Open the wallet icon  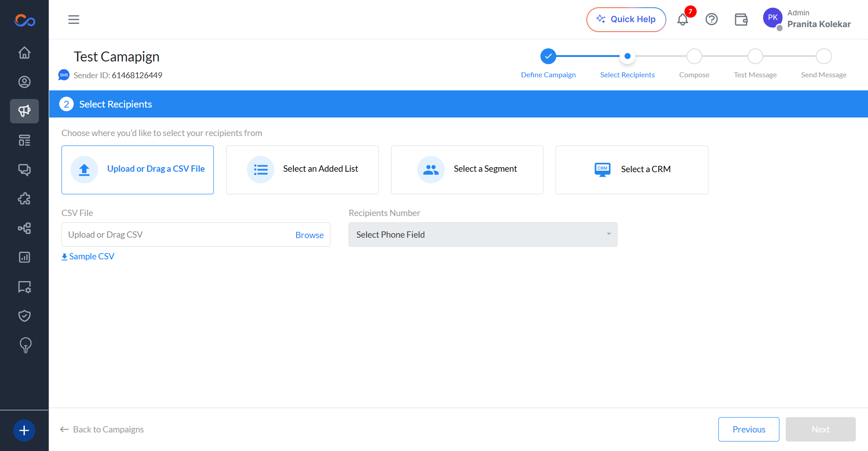point(741,19)
